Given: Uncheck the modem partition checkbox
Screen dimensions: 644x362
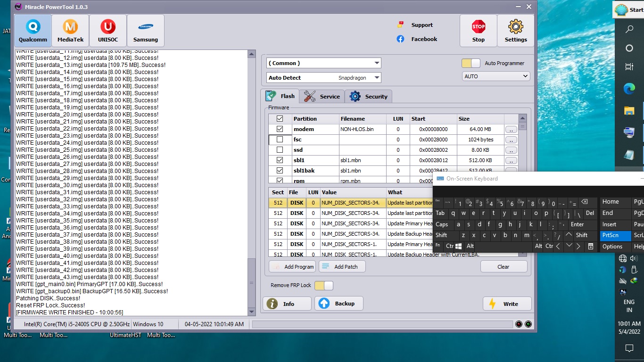Looking at the screenshot, I should (x=280, y=129).
